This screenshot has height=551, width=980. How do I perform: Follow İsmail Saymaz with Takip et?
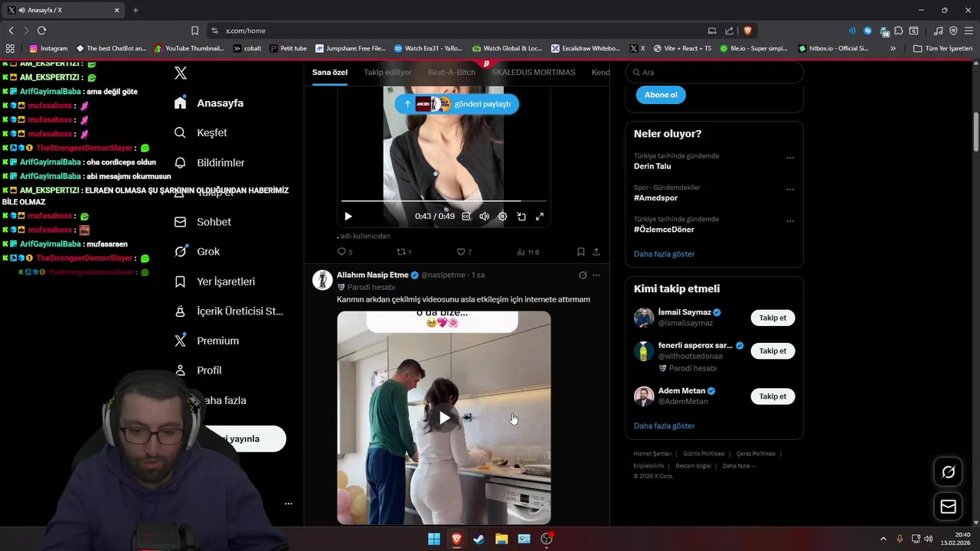coord(773,318)
